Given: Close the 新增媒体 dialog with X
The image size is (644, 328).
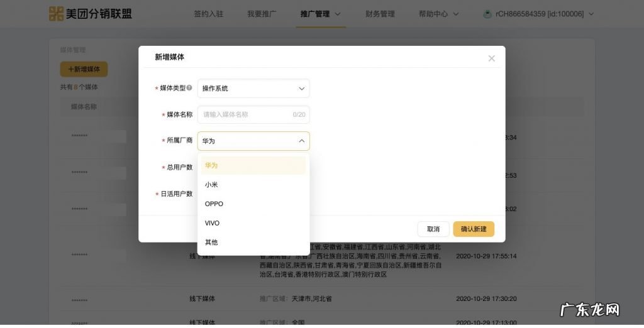Looking at the screenshot, I should click(491, 58).
